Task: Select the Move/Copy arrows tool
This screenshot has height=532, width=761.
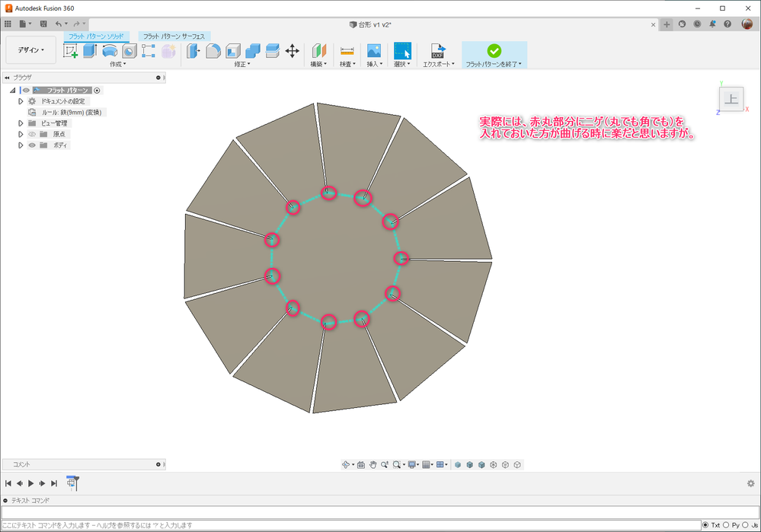Action: pos(293,51)
